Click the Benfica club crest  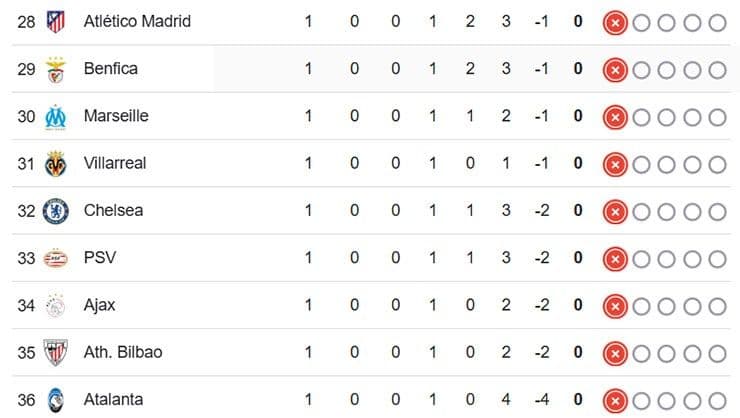click(x=55, y=69)
